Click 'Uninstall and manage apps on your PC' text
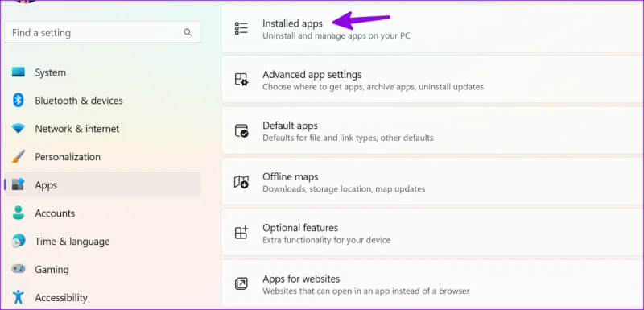This screenshot has width=644, height=310. [x=336, y=35]
